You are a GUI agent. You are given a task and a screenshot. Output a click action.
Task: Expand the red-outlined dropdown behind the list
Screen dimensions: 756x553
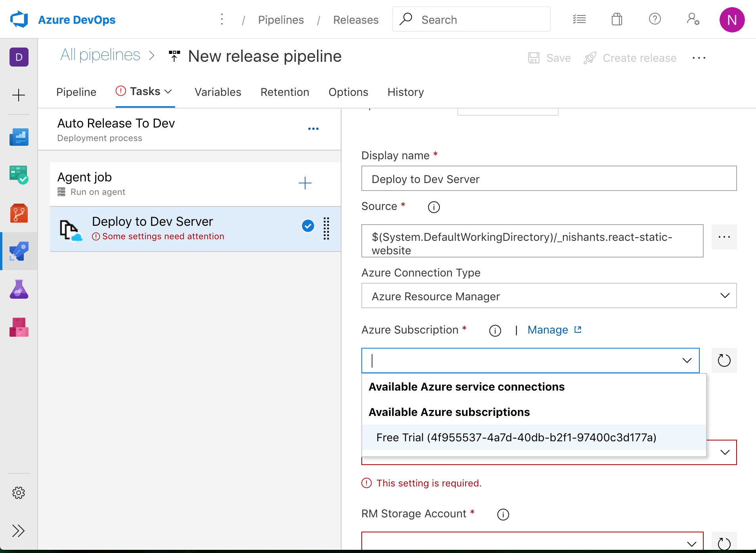coord(725,452)
